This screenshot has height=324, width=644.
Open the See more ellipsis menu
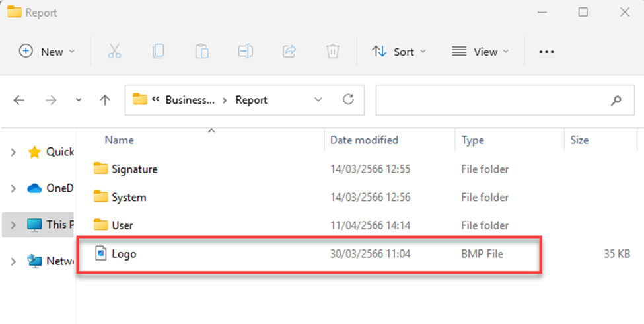tap(546, 52)
